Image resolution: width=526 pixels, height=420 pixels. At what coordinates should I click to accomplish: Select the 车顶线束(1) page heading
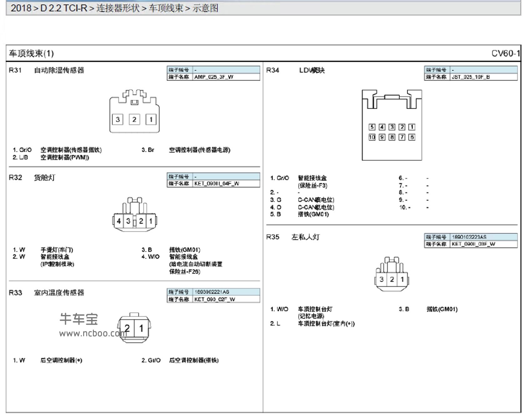[31, 53]
